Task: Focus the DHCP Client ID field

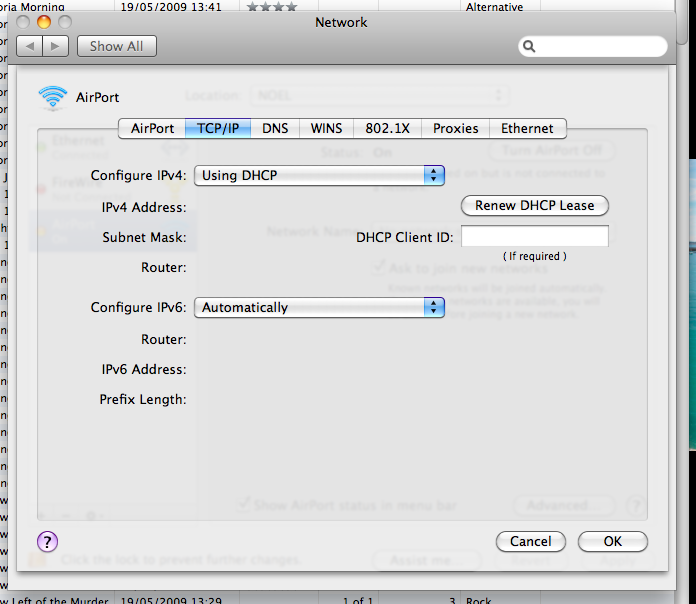Action: (x=535, y=236)
